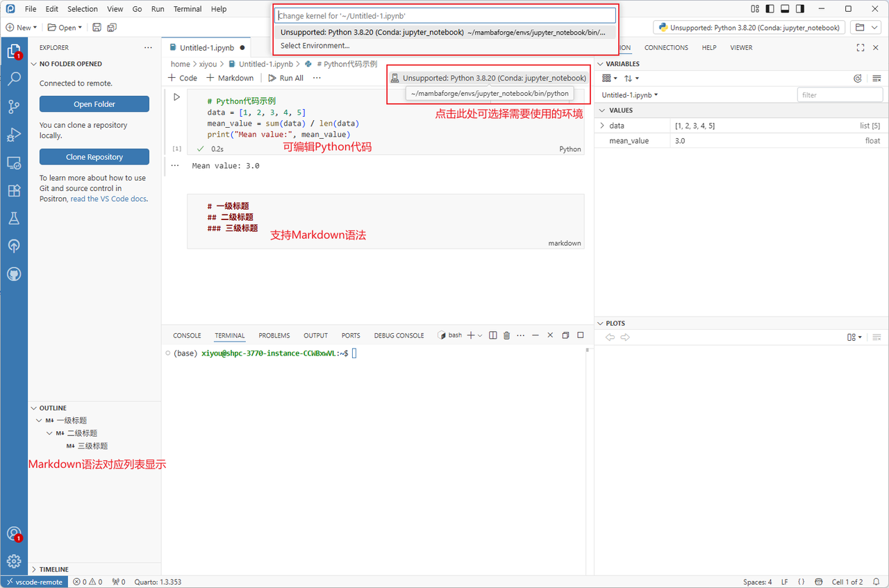Click the Customize Layout icon
This screenshot has height=588, width=889.
click(x=756, y=9)
